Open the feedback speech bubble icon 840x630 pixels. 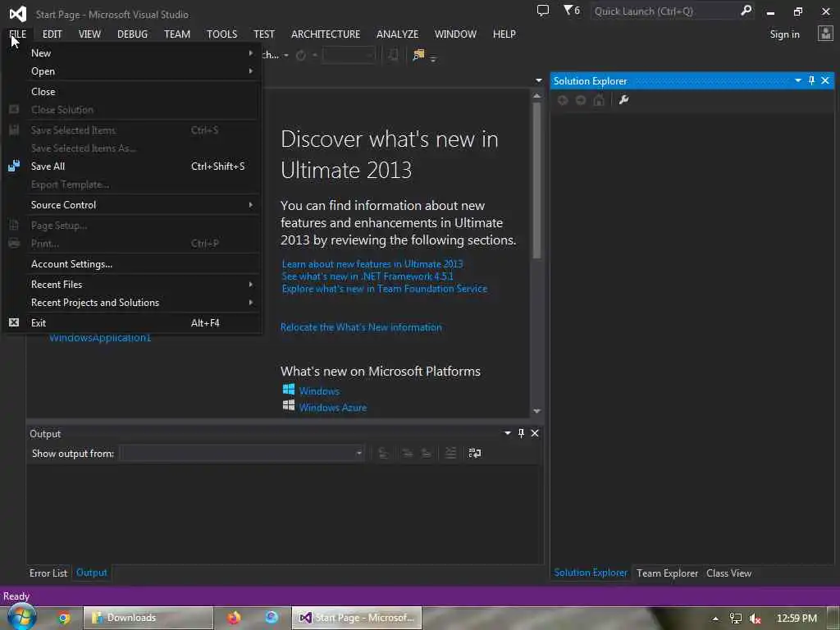[543, 10]
